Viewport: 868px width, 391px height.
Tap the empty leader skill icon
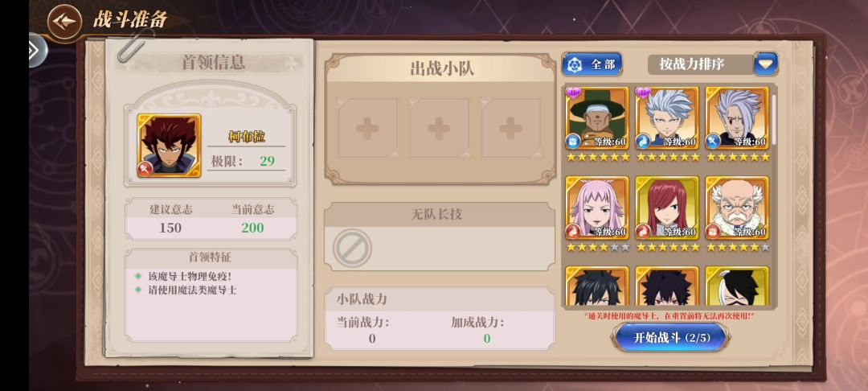352,248
